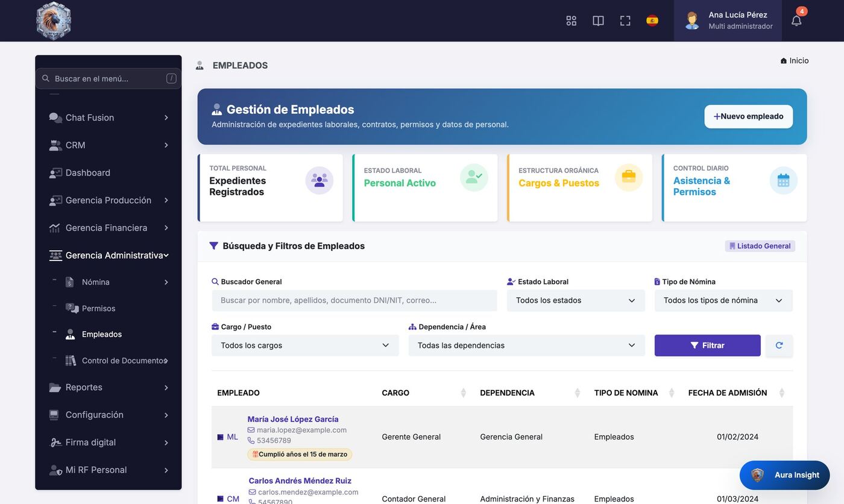Image resolution: width=844 pixels, height=504 pixels.
Task: Click the Gerente General cargo cell
Action: (x=411, y=437)
